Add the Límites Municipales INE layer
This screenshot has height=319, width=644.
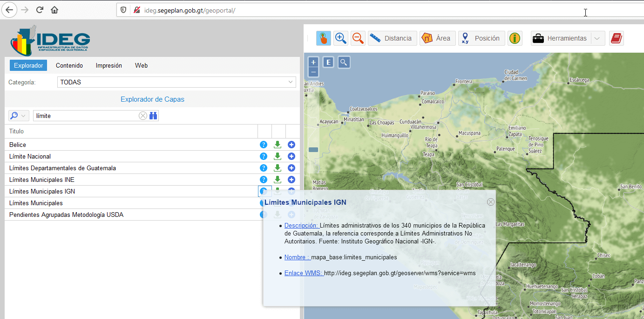[291, 180]
